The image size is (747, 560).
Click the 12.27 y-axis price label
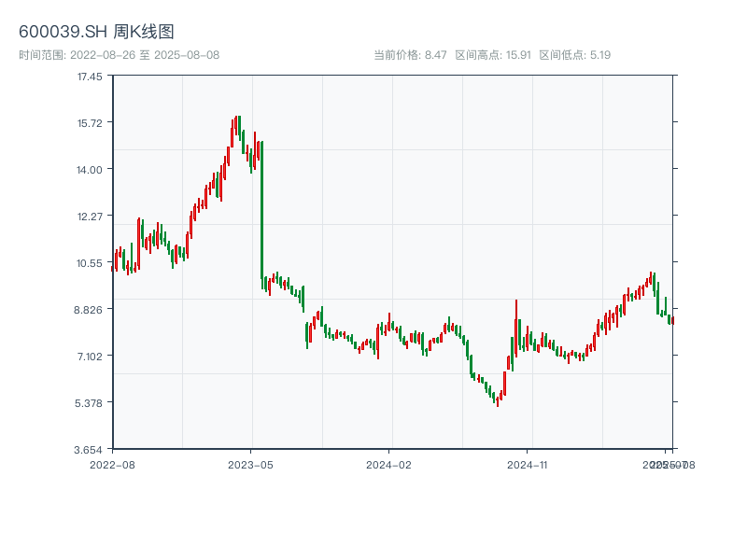coord(90,217)
